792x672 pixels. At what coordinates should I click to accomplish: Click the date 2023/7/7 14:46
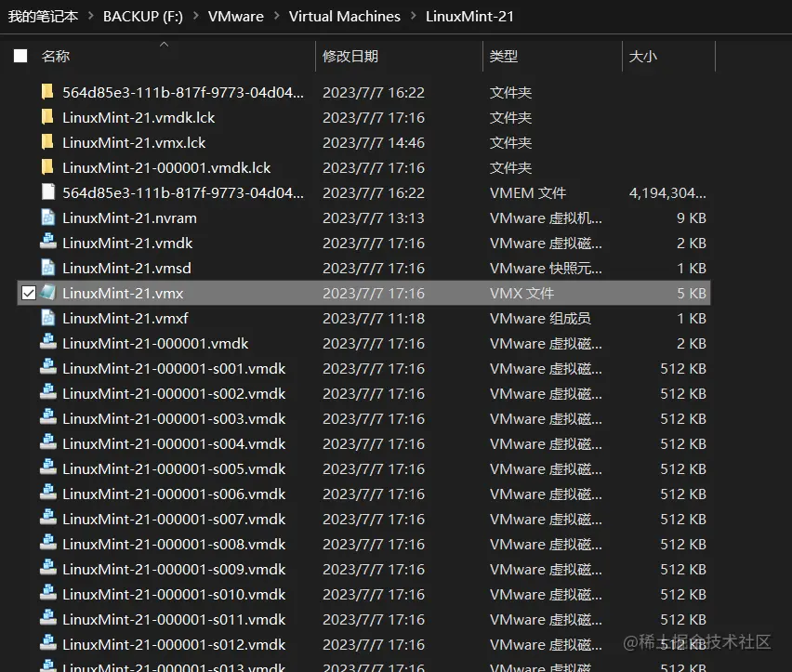coord(374,143)
